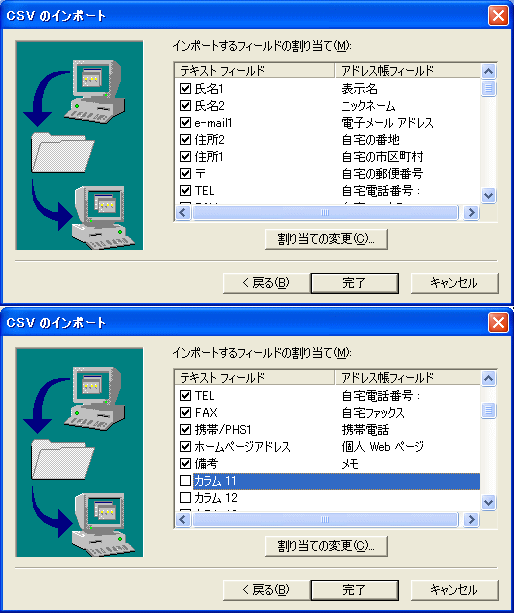Click left arrow of bottom dialog horizontal scrollbar
Image resolution: width=514 pixels, height=613 pixels.
pos(183,520)
